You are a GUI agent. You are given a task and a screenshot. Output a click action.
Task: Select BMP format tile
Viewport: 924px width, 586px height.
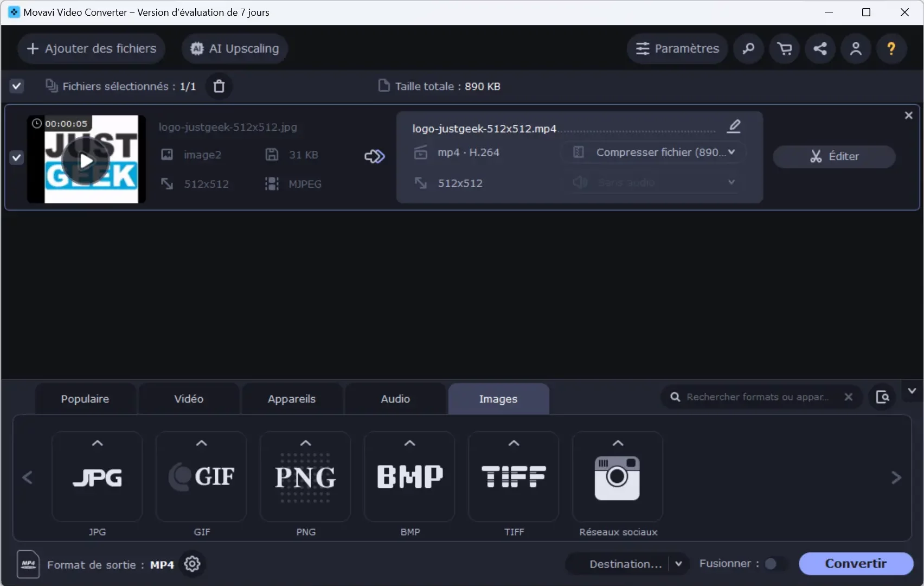tap(409, 476)
